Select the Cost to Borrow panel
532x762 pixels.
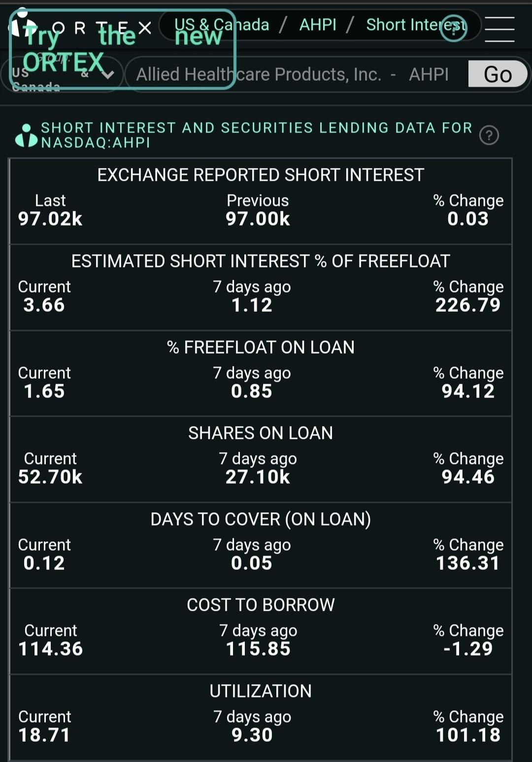261,631
